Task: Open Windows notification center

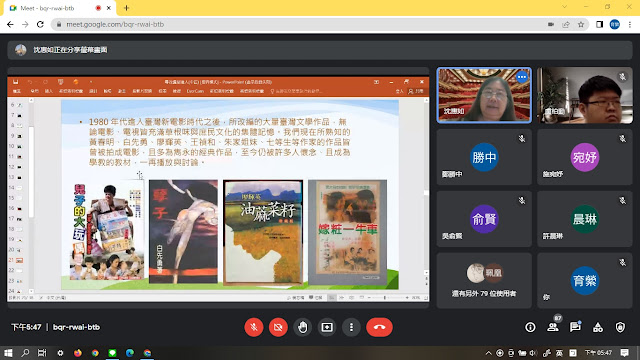Action: pos(624,353)
